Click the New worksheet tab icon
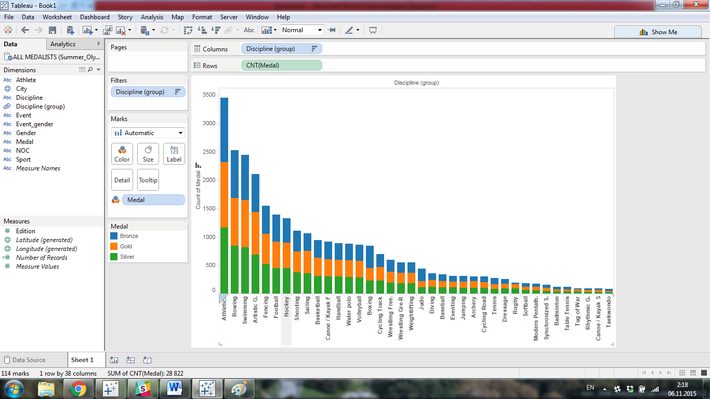The height and width of the screenshot is (399, 710). 114,360
